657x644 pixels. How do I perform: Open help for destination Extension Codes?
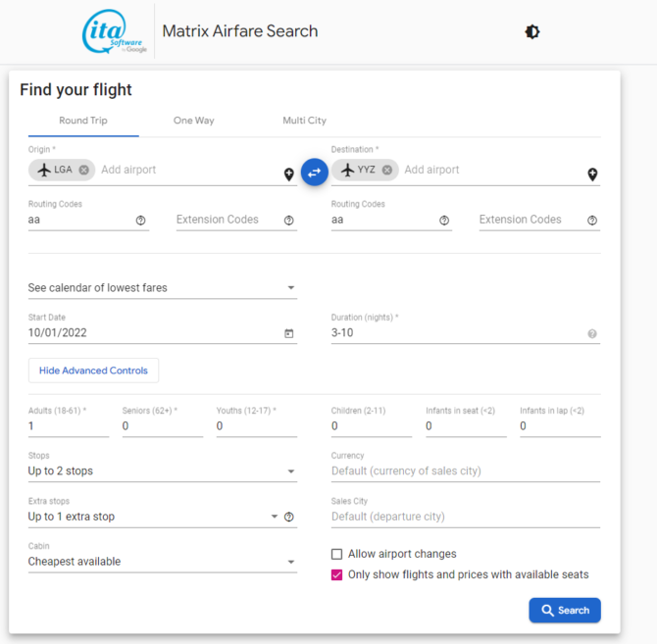(x=592, y=221)
